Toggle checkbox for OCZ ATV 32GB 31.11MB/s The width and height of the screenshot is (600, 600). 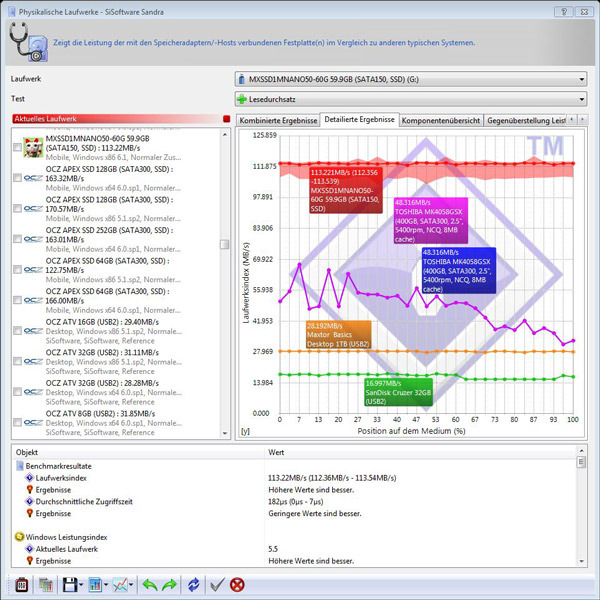17,361
